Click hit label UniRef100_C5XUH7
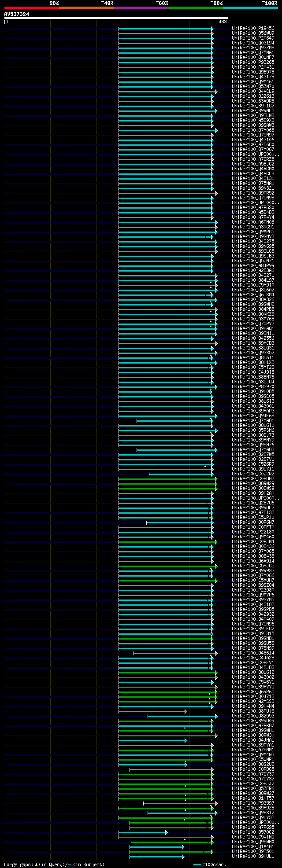Viewport: 282px width, 868px height. click(253, 581)
